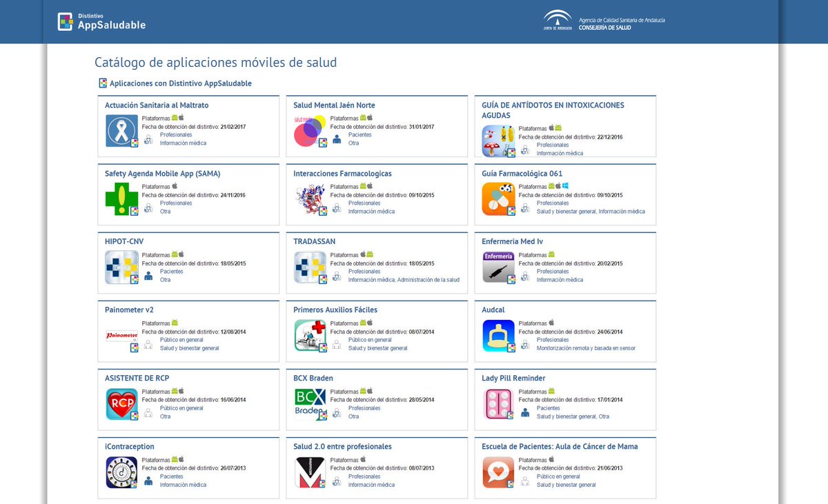
Task: Open the Enfermeria Med Iv title link
Action: point(512,242)
